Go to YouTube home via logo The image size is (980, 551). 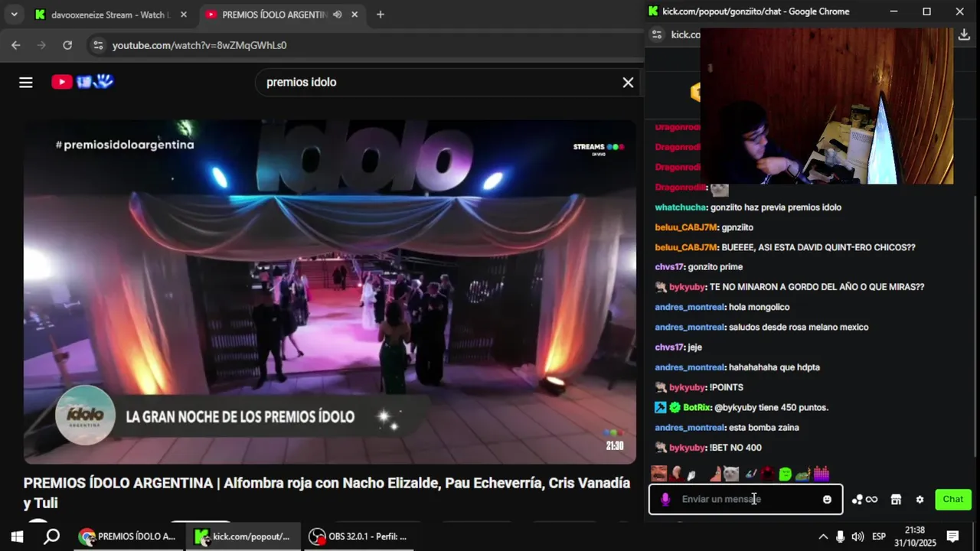click(83, 82)
